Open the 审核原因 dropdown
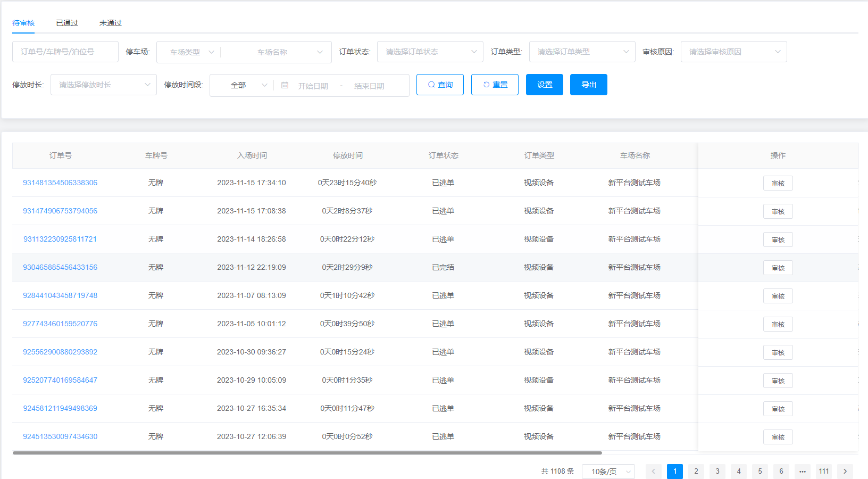This screenshot has height=479, width=868. (733, 52)
